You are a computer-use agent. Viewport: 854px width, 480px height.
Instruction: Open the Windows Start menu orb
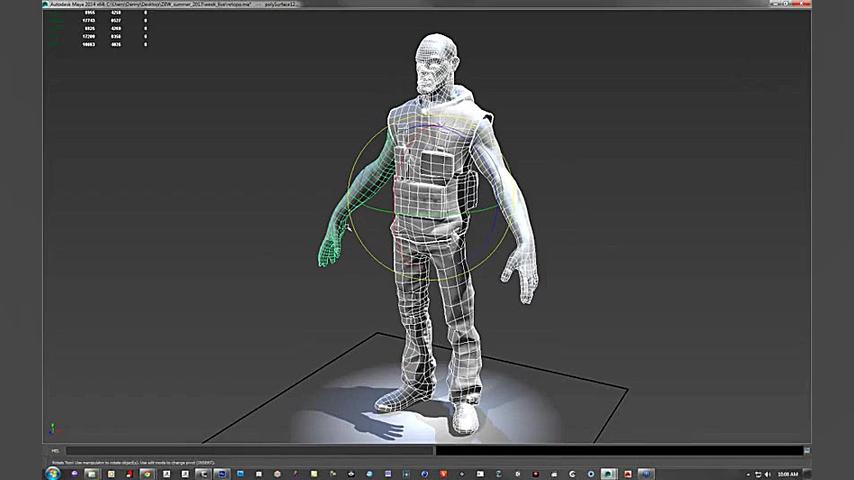click(x=53, y=473)
